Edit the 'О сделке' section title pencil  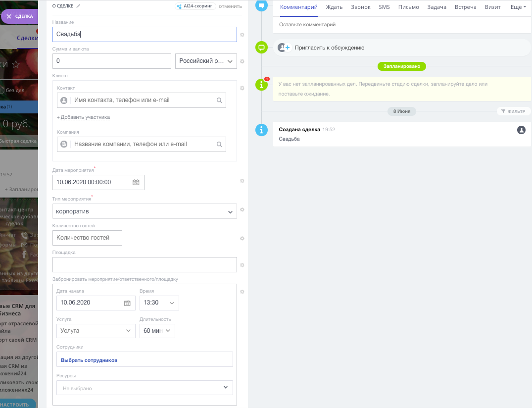pyautogui.click(x=78, y=6)
